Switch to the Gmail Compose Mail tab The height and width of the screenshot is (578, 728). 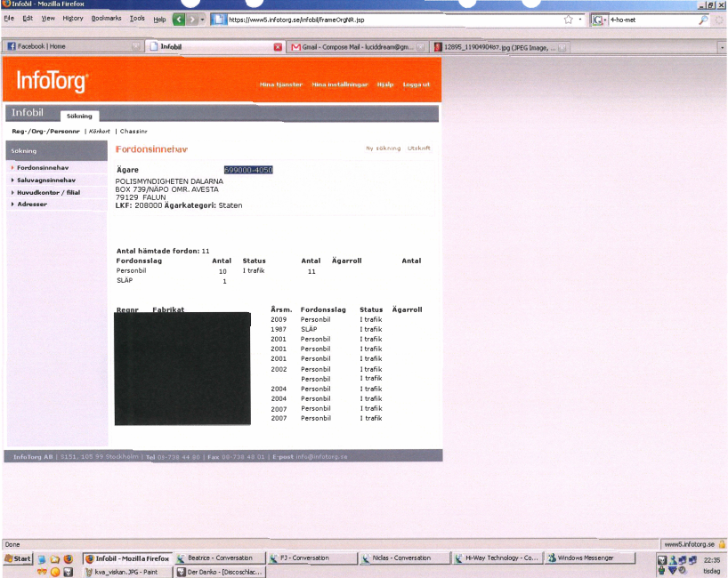(x=357, y=47)
